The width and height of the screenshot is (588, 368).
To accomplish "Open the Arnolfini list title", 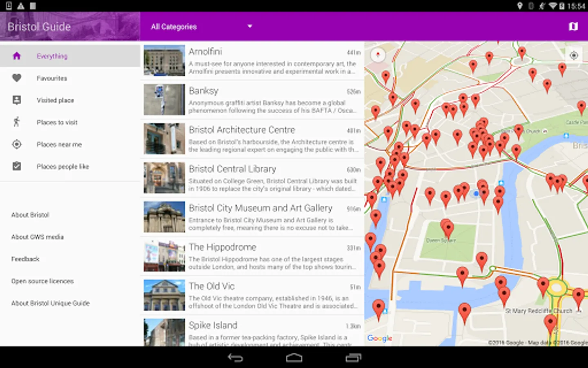I will [205, 52].
